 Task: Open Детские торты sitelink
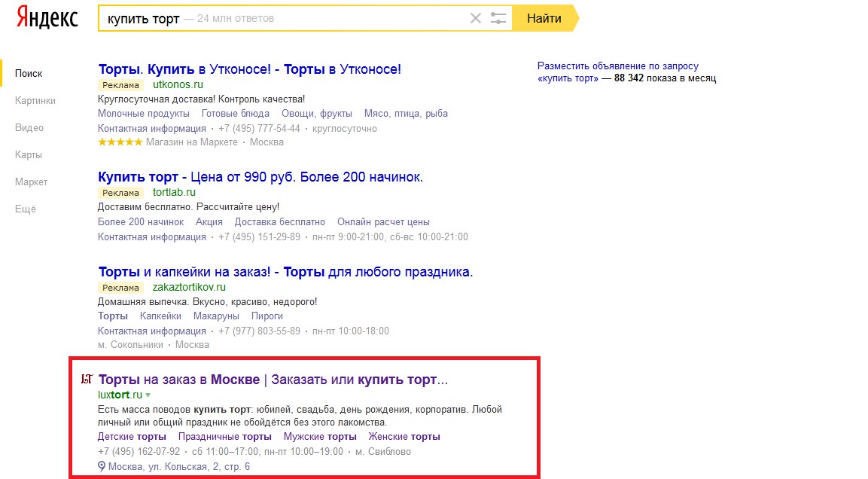132,437
